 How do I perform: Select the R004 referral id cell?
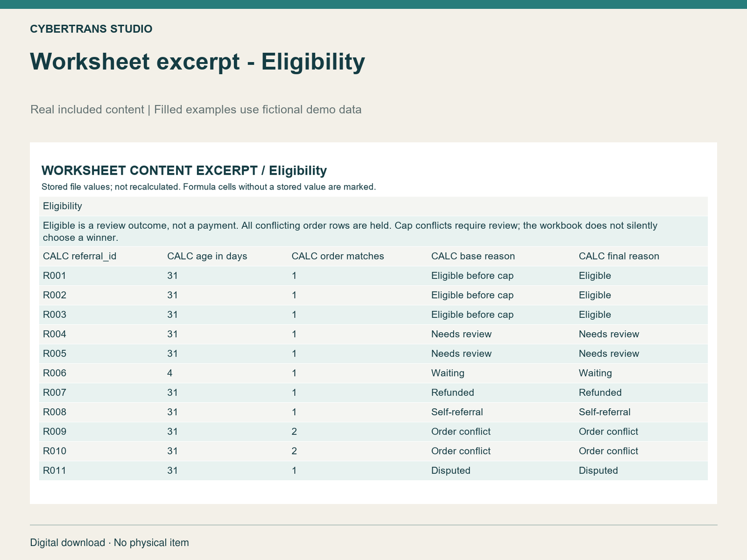[x=55, y=334]
